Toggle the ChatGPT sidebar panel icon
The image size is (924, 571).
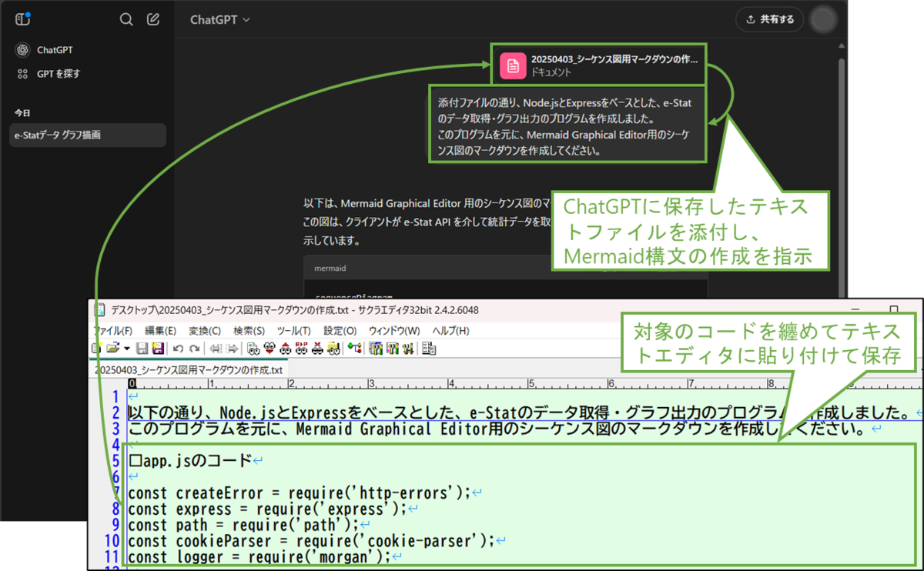[23, 19]
